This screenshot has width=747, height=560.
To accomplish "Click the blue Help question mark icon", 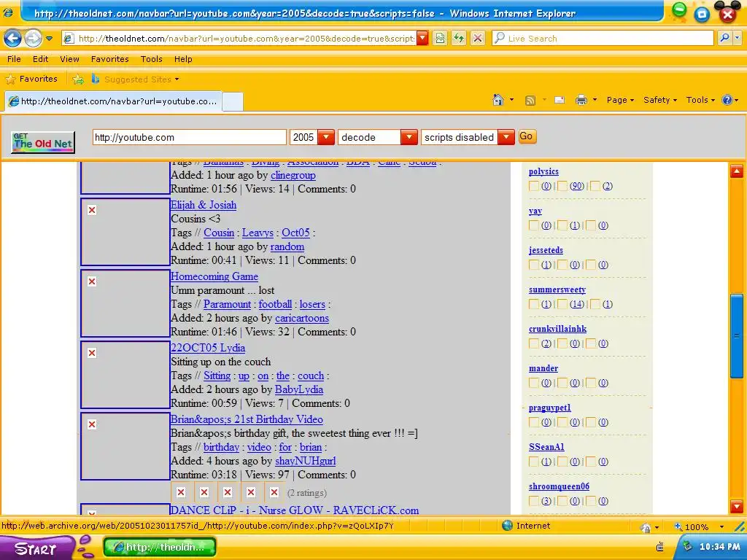I will [727, 100].
